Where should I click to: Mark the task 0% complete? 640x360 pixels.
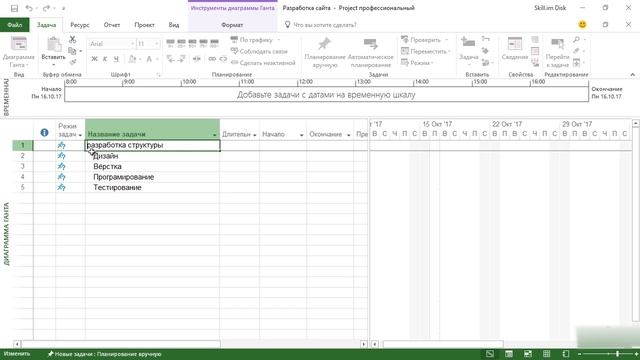[x=171, y=43]
